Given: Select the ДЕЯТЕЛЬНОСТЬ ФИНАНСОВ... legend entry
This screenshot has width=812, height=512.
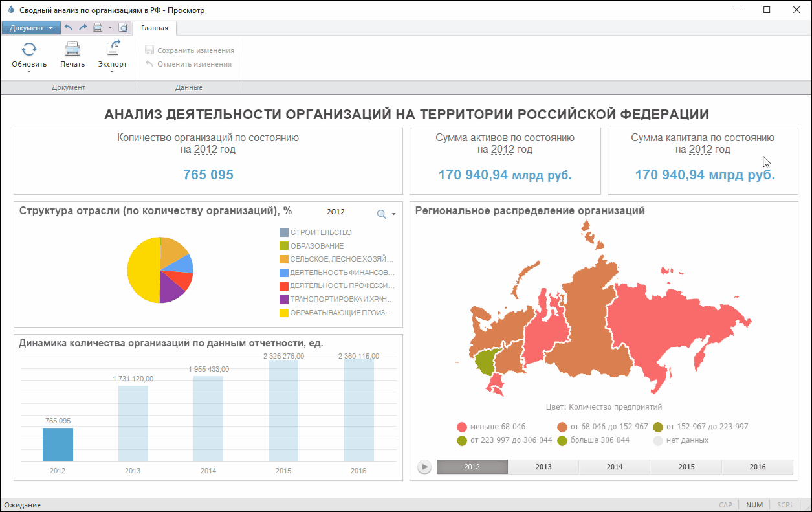Looking at the screenshot, I should (x=337, y=273).
